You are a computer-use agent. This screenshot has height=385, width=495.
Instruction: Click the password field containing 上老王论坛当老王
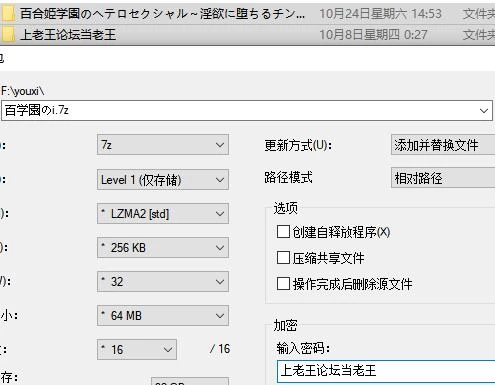(x=386, y=371)
